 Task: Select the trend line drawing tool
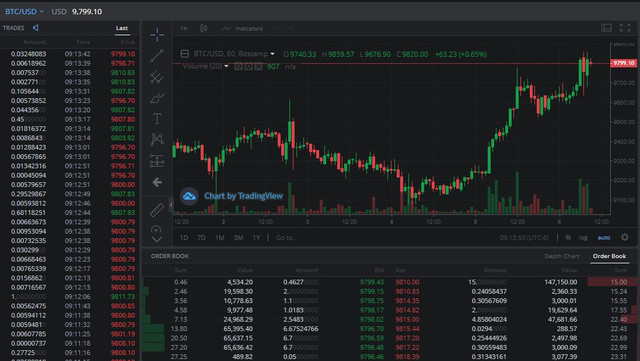pos(157,56)
